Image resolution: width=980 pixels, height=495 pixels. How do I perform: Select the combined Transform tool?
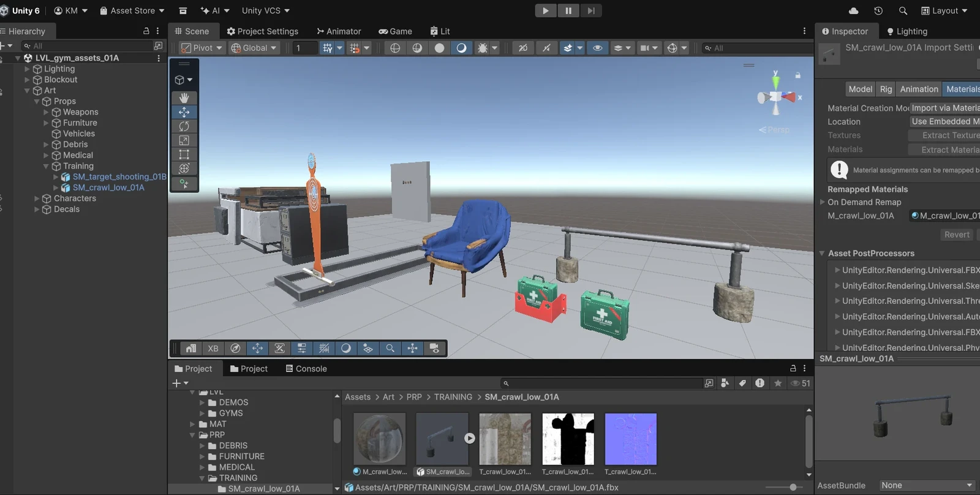coord(184,168)
